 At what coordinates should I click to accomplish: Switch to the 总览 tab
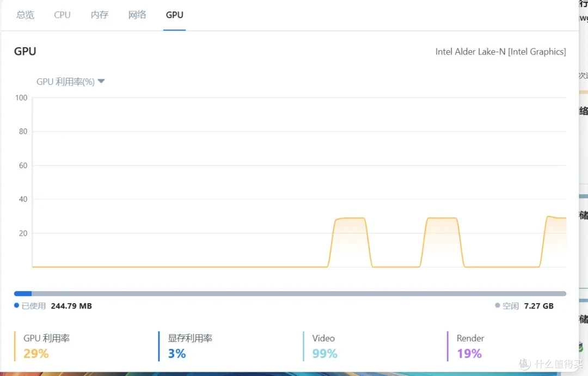[25, 15]
